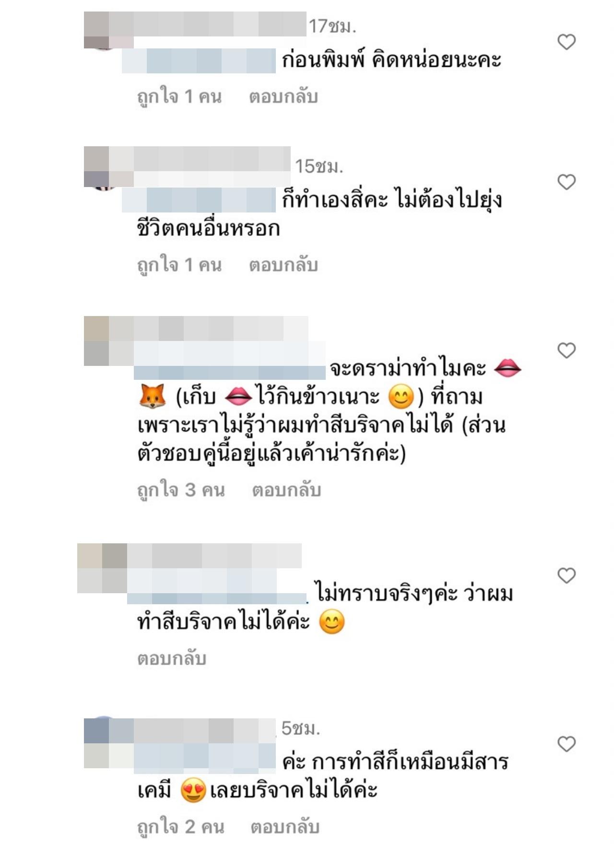
Task: Open the blurred mention before "ก็ทำเองสิคะ"
Action: (x=199, y=200)
